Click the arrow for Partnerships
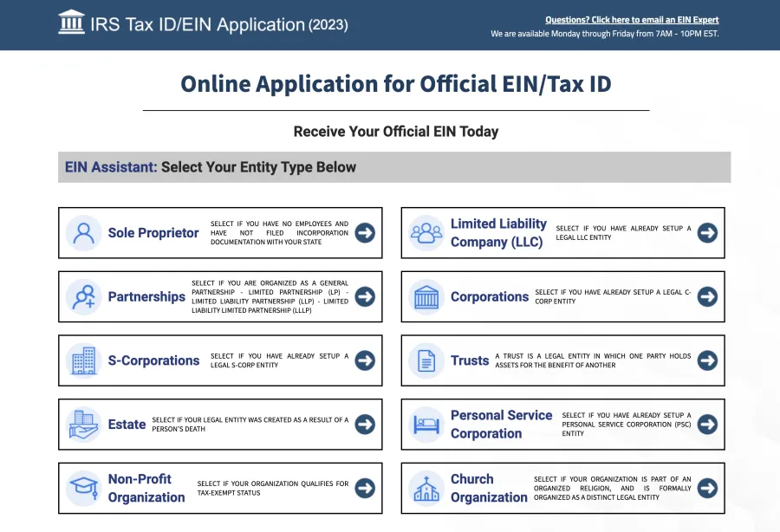 pyautogui.click(x=365, y=297)
